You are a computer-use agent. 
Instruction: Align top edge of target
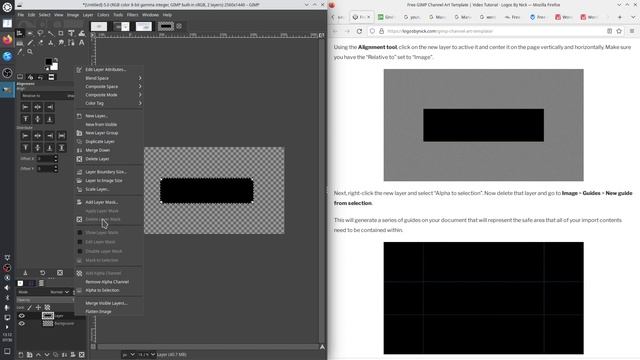tap(25, 119)
